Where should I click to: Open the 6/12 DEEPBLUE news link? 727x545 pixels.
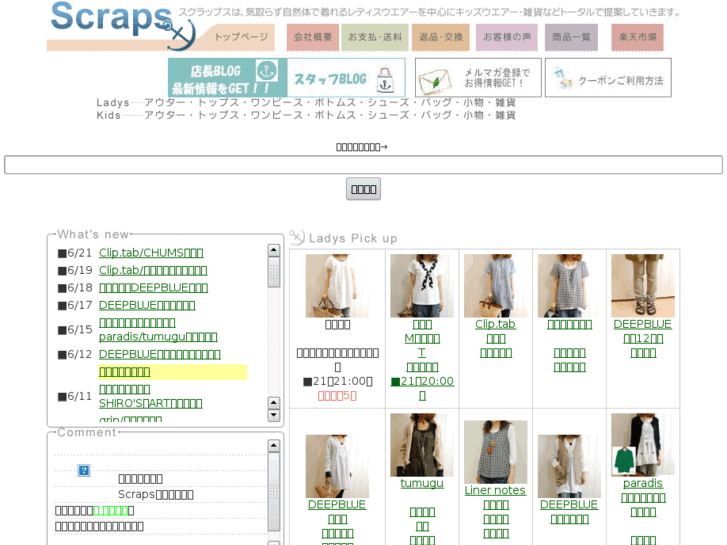pyautogui.click(x=159, y=354)
